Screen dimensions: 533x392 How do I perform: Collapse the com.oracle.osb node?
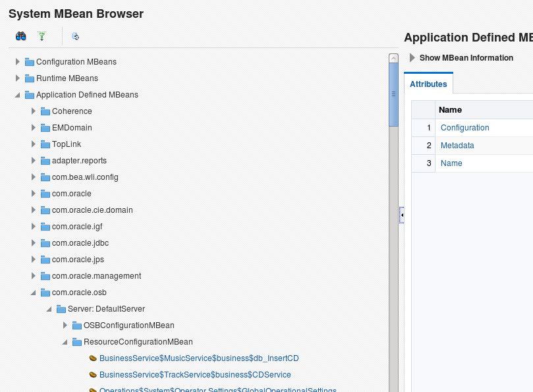coord(34,293)
